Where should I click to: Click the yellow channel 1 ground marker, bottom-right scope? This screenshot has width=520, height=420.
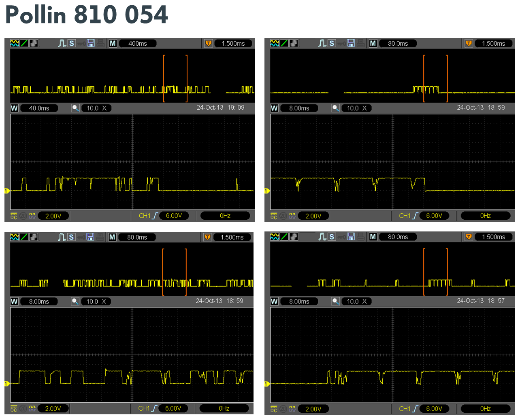tap(267, 384)
